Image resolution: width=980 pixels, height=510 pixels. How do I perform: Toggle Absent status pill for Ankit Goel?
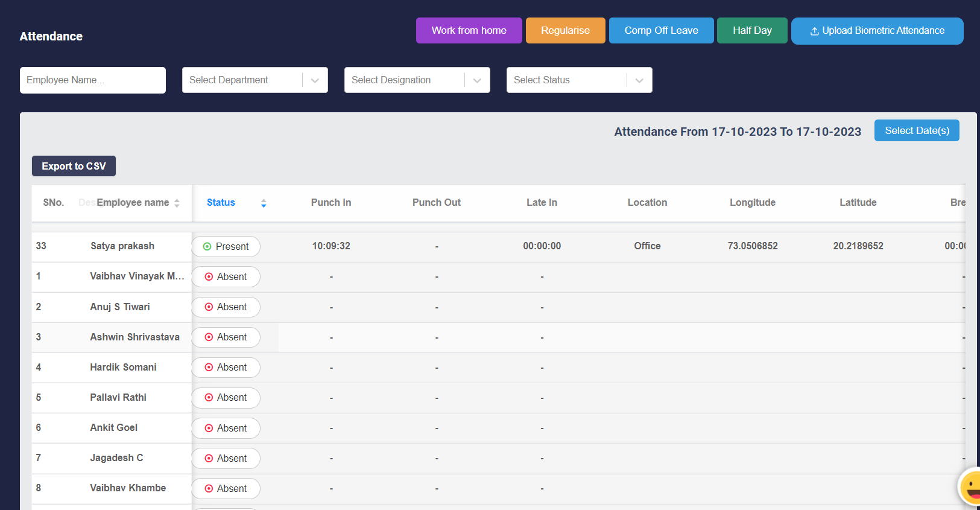(x=226, y=428)
